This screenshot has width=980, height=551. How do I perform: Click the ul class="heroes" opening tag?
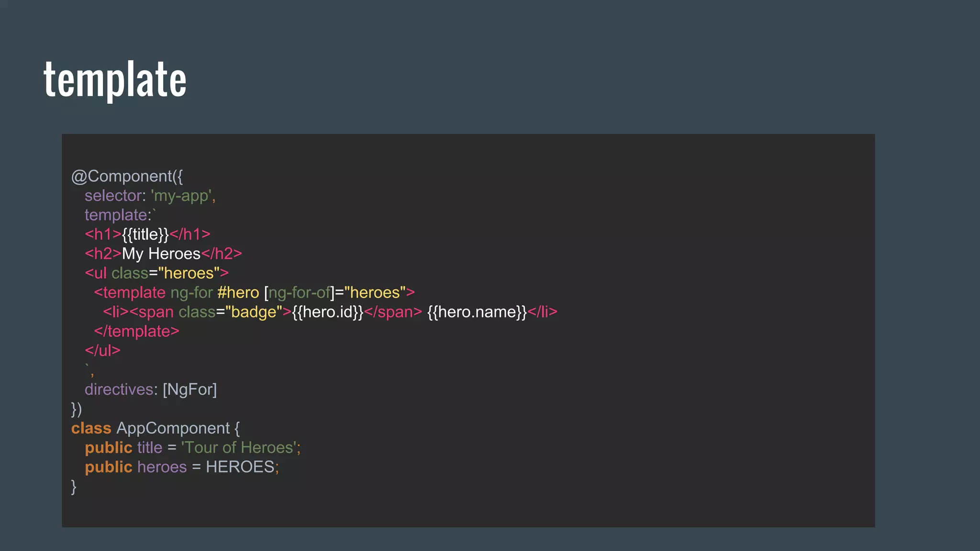[156, 273]
